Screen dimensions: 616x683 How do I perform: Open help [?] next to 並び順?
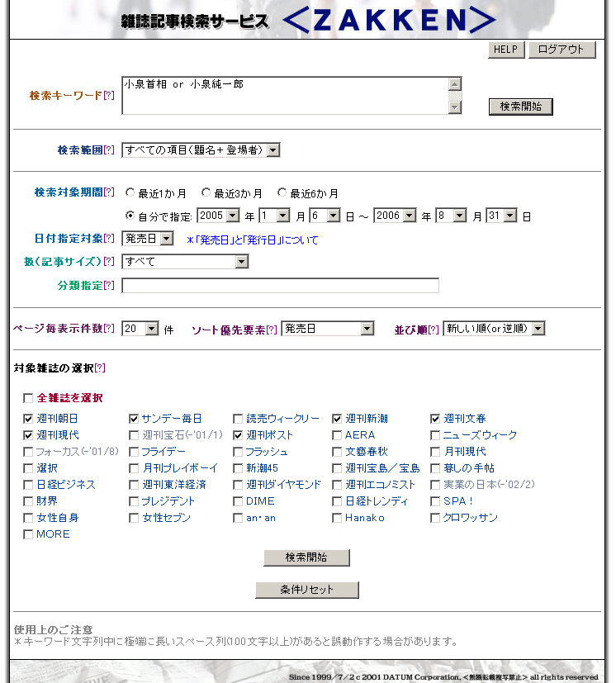pos(434,330)
